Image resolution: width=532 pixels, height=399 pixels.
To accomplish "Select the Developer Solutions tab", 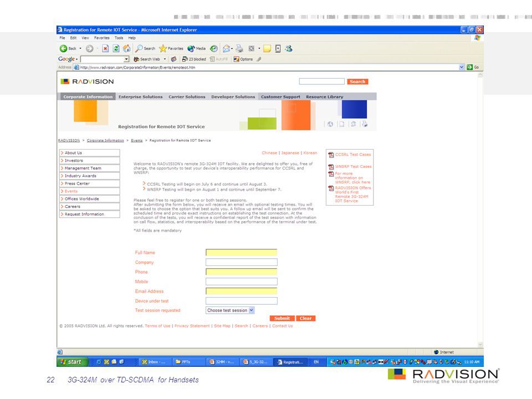I will coord(233,96).
